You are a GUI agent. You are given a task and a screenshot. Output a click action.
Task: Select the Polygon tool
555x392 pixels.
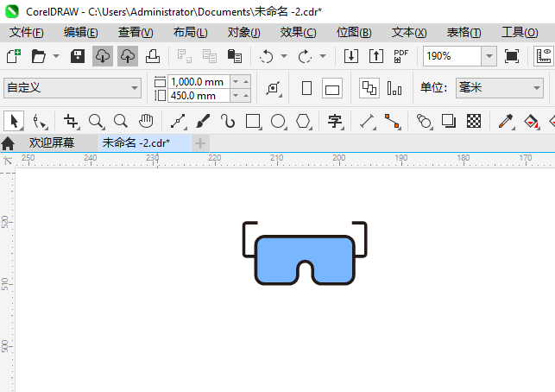[303, 121]
